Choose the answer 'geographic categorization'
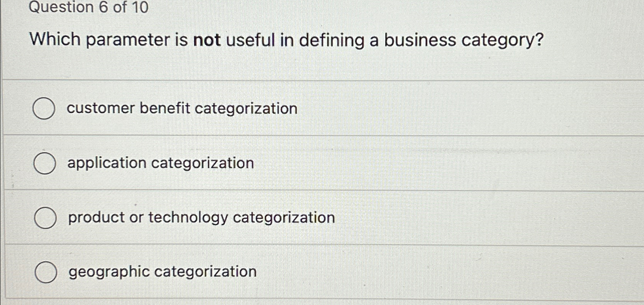This screenshot has height=305, width=644. [x=161, y=272]
